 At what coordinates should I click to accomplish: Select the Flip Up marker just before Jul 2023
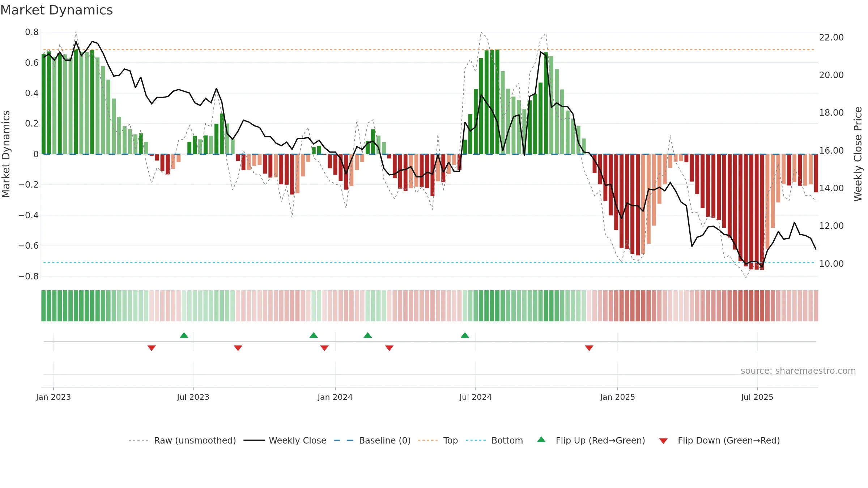(184, 335)
